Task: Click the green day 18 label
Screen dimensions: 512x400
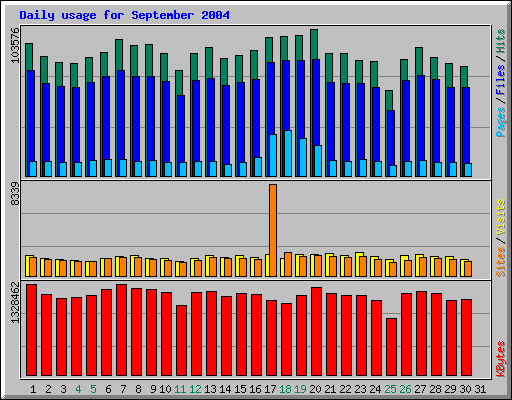Action: 285,389
